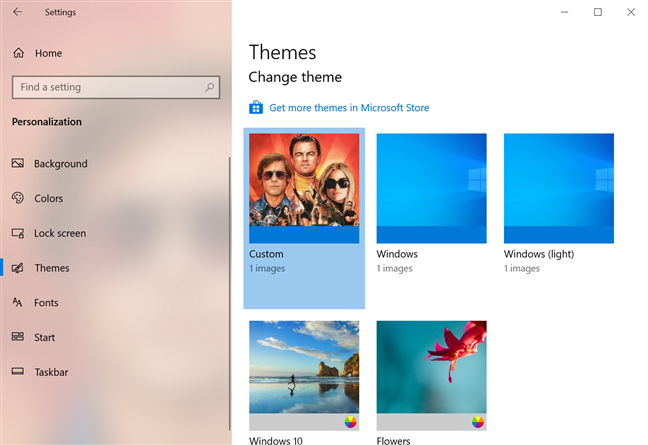Open Get more themes in Microsoft Store
This screenshot has width=648, height=445.
(349, 107)
